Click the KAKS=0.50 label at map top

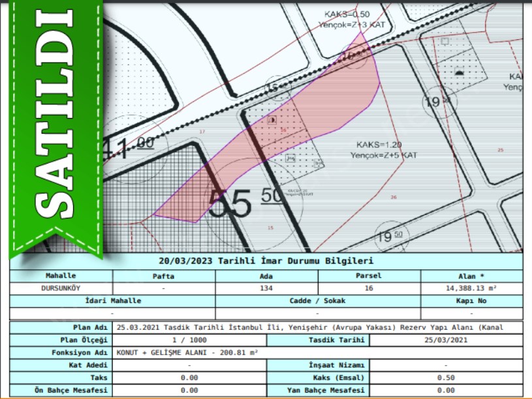[x=346, y=14]
